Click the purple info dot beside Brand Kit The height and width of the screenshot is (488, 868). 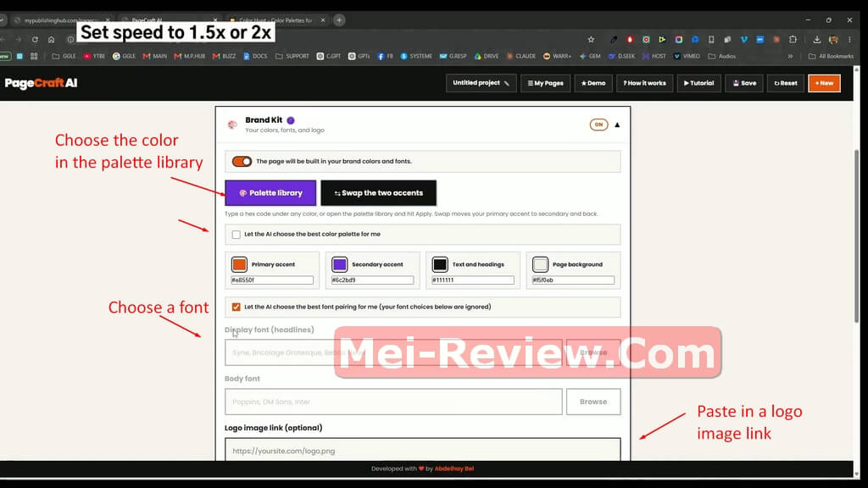(x=291, y=120)
